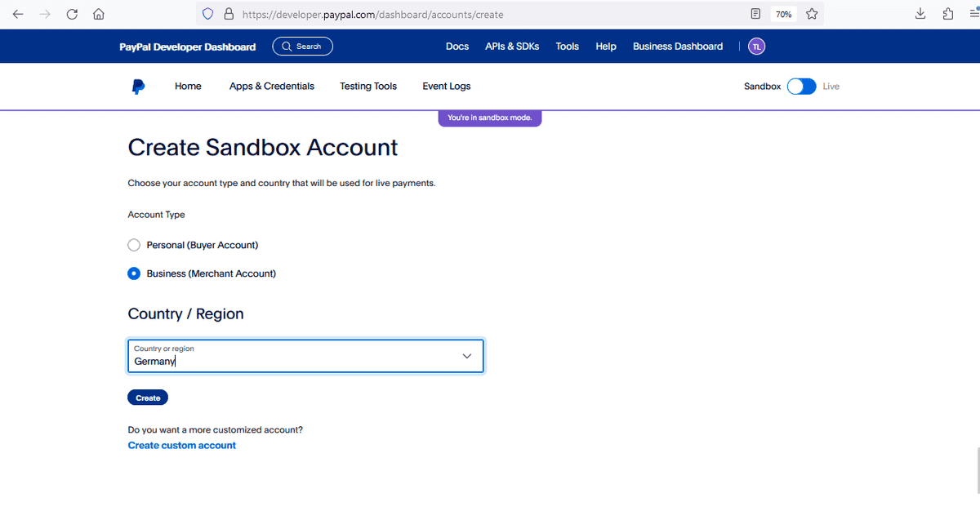Open the Testing Tools tab

[368, 87]
